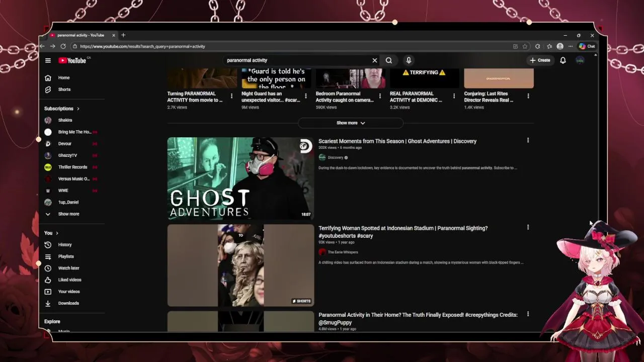Viewport: 644px width, 362px height.
Task: Close the paranormal activity YouTube tab
Action: click(x=114, y=35)
